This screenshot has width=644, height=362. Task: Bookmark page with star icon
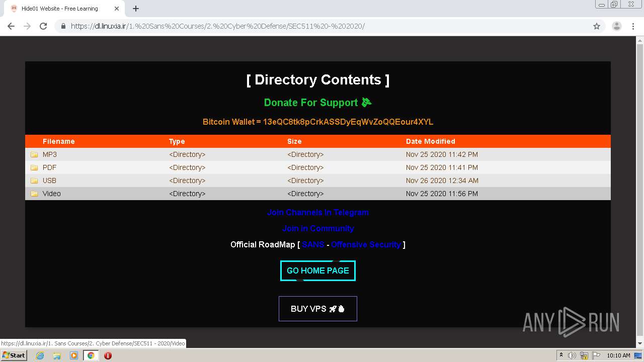597,26
